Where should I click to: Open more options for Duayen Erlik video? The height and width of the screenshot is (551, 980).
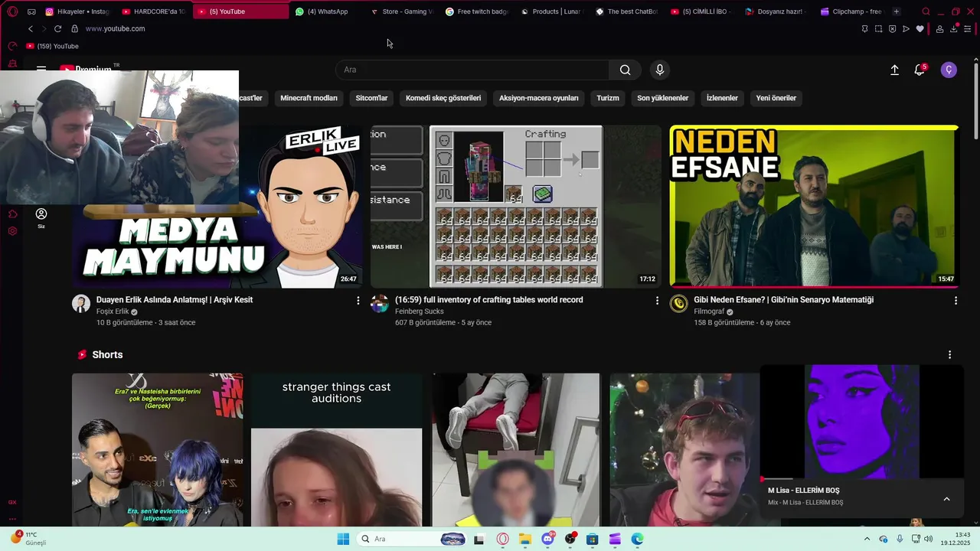pyautogui.click(x=358, y=301)
